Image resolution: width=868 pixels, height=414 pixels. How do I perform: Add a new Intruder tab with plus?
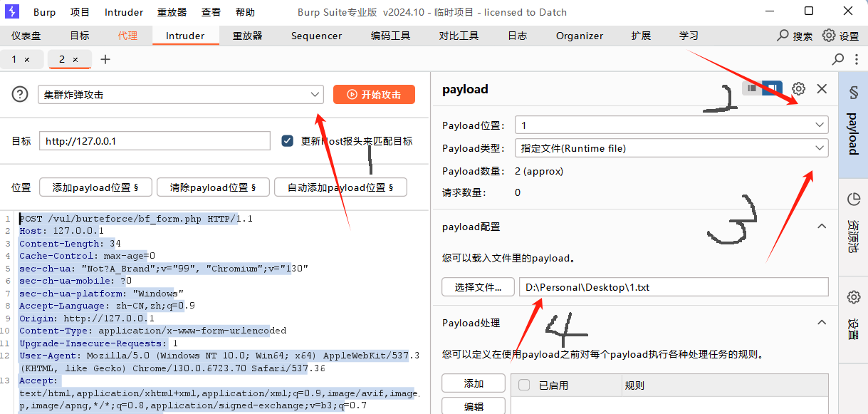click(105, 59)
